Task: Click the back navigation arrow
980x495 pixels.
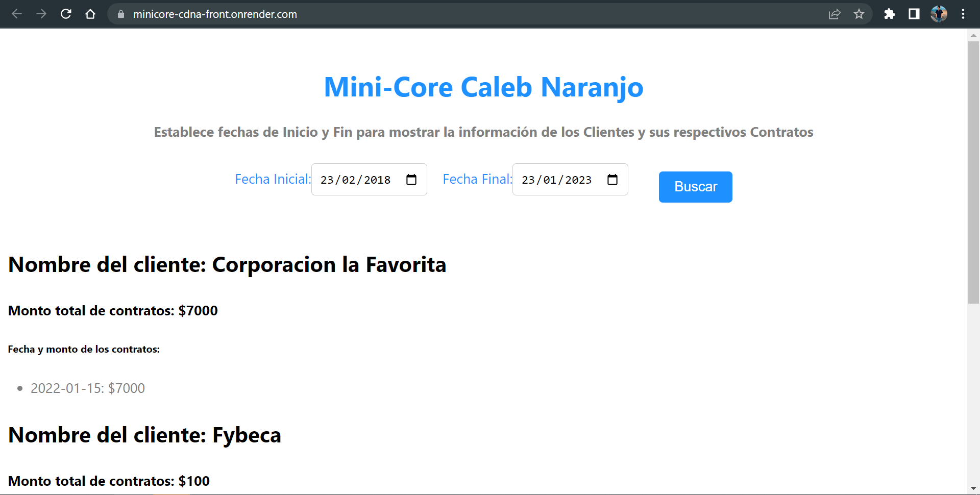Action: point(17,14)
